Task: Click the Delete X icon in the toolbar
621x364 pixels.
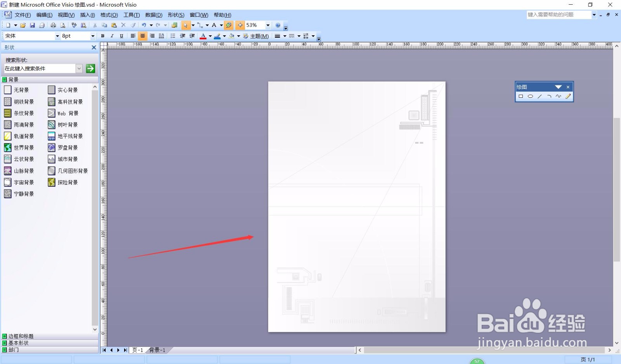Action: (123, 25)
